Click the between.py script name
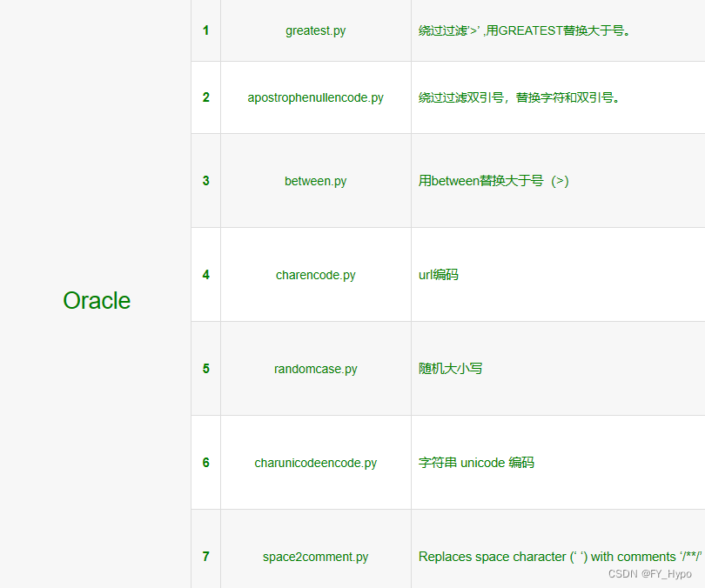 pos(316,181)
